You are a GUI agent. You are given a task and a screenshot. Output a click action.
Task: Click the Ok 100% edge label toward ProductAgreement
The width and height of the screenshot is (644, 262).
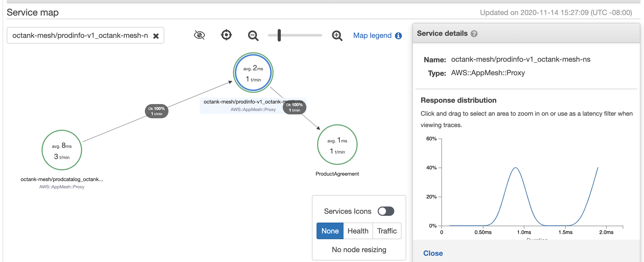295,107
